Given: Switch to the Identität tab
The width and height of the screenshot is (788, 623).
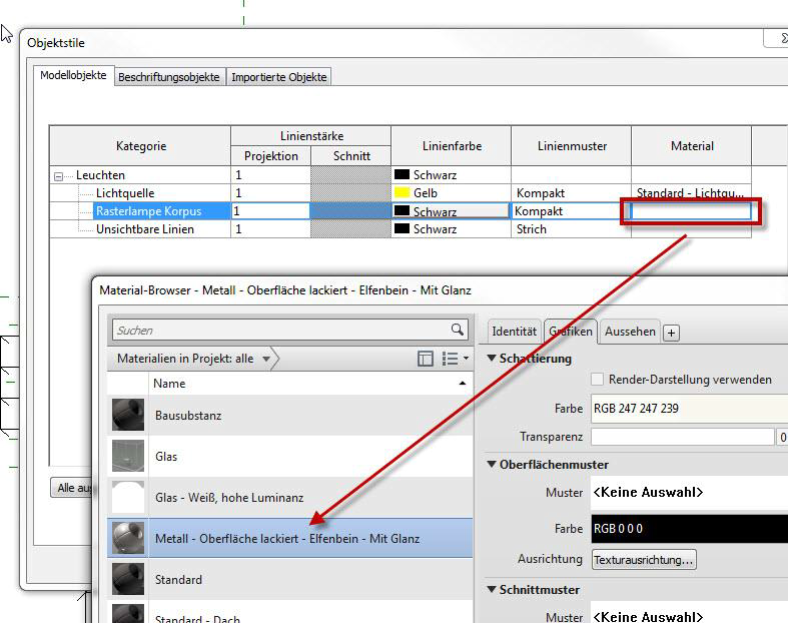Looking at the screenshot, I should 514,332.
